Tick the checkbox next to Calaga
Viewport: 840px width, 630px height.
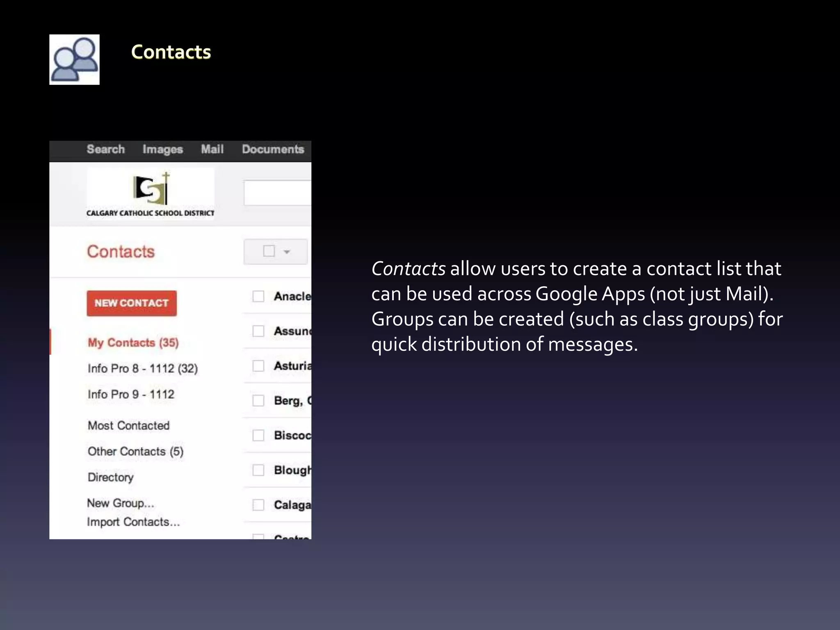tap(258, 504)
